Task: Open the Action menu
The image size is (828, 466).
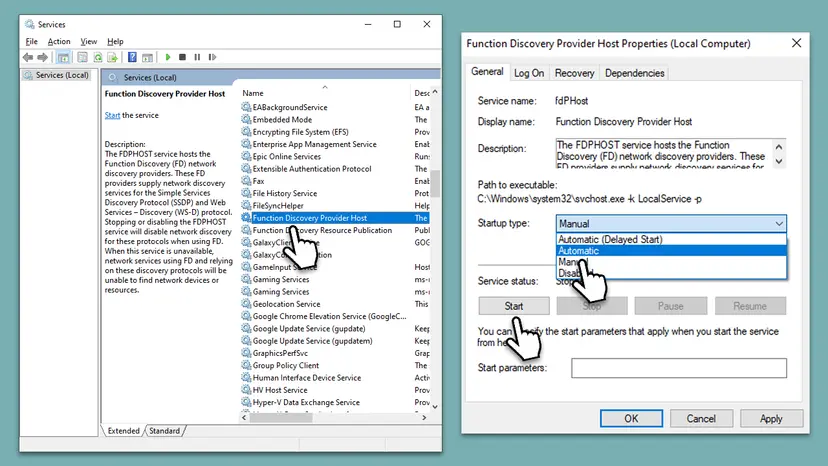Action: [59, 41]
